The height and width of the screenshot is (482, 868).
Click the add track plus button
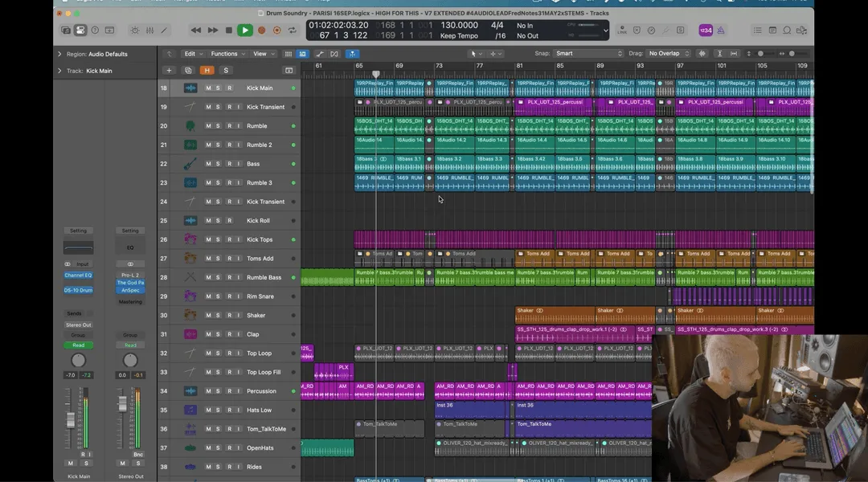pos(169,70)
